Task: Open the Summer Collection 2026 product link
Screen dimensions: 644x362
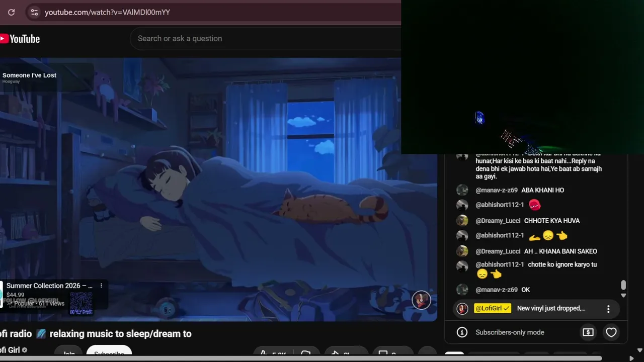Action: coord(49,286)
